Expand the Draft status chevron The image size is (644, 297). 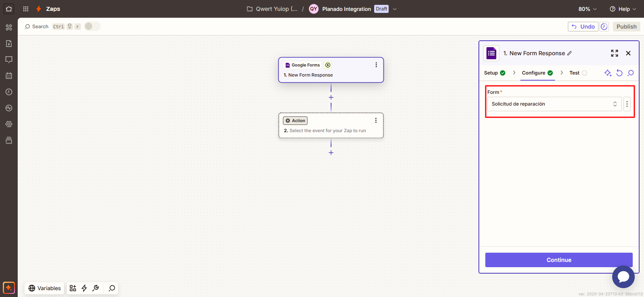[x=395, y=9]
